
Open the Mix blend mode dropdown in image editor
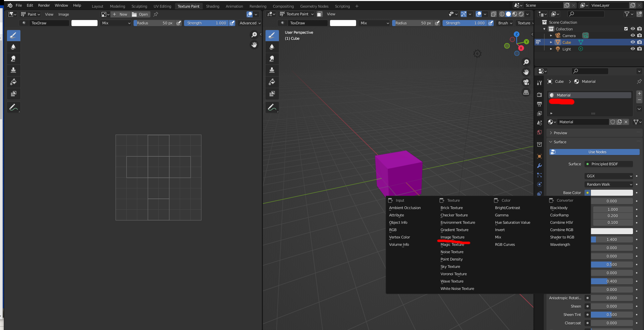(116, 23)
